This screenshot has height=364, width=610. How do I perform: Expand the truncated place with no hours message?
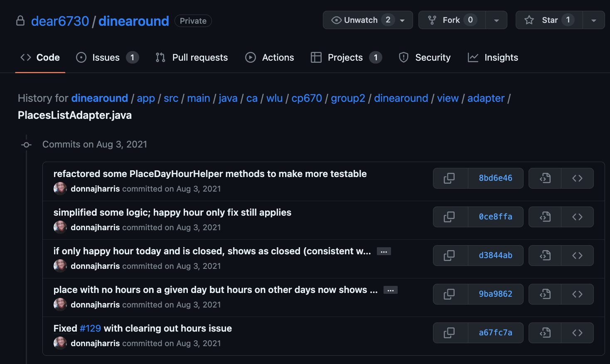pyautogui.click(x=390, y=290)
